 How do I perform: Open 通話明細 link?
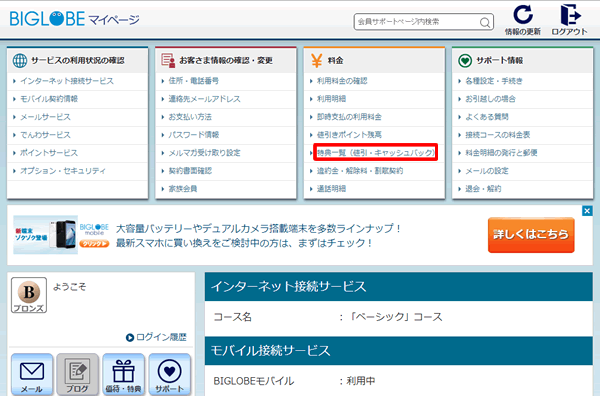click(331, 189)
